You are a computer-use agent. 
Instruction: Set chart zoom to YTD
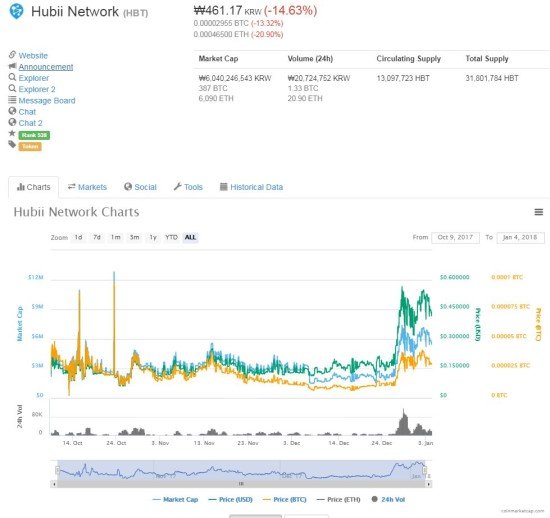click(x=171, y=237)
